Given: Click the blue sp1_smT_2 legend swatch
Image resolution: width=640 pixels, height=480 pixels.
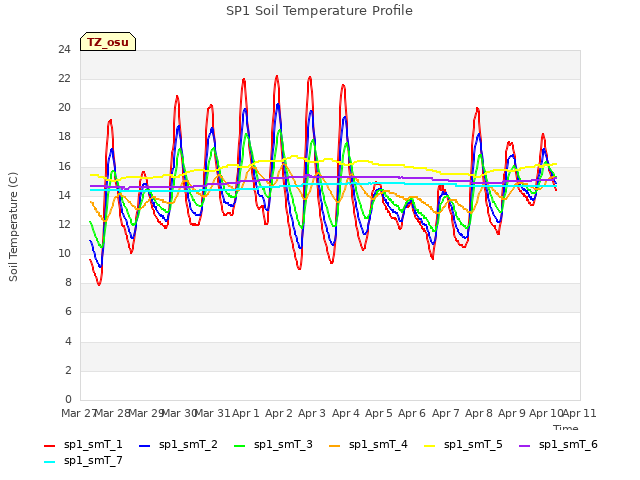Looking at the screenshot, I should tap(144, 446).
